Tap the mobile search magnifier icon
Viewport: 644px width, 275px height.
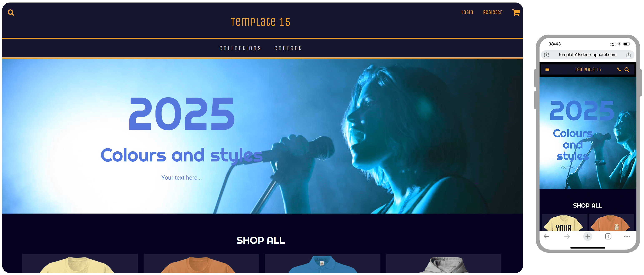pyautogui.click(x=627, y=70)
